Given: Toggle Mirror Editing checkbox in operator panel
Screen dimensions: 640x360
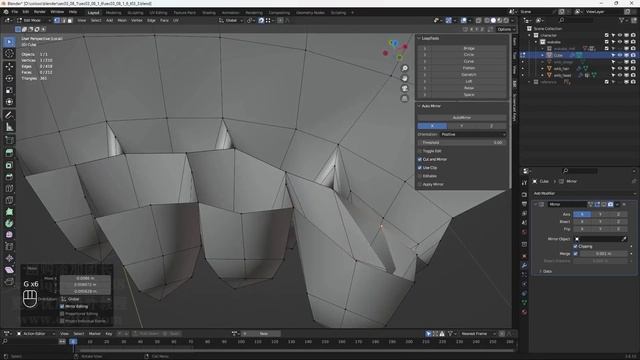Looking at the screenshot, I should (x=62, y=306).
